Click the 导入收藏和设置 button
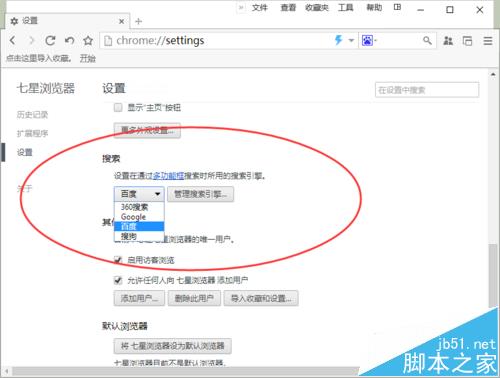This screenshot has width=500, height=378. coord(261,298)
